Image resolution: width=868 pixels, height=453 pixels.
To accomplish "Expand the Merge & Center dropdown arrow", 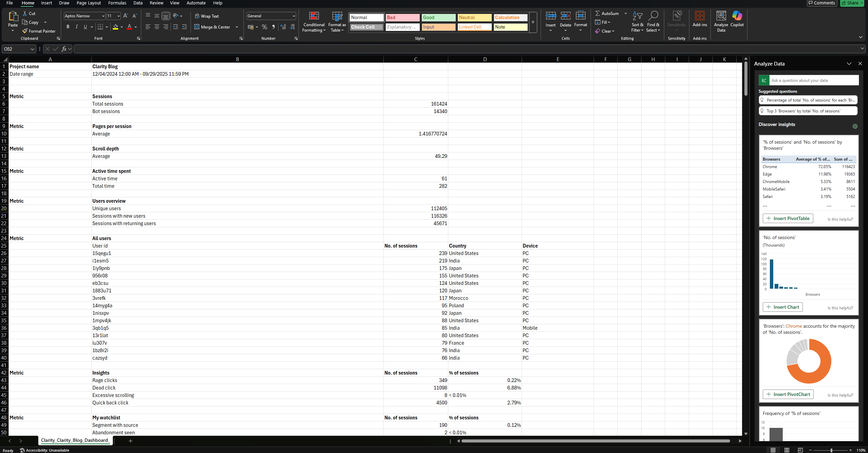I will point(237,27).
